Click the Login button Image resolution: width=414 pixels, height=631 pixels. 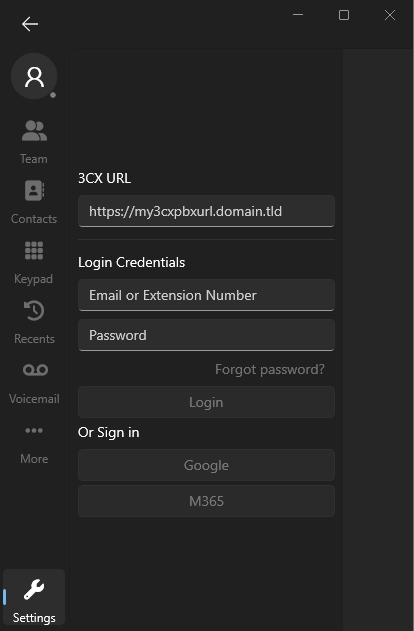(x=206, y=402)
